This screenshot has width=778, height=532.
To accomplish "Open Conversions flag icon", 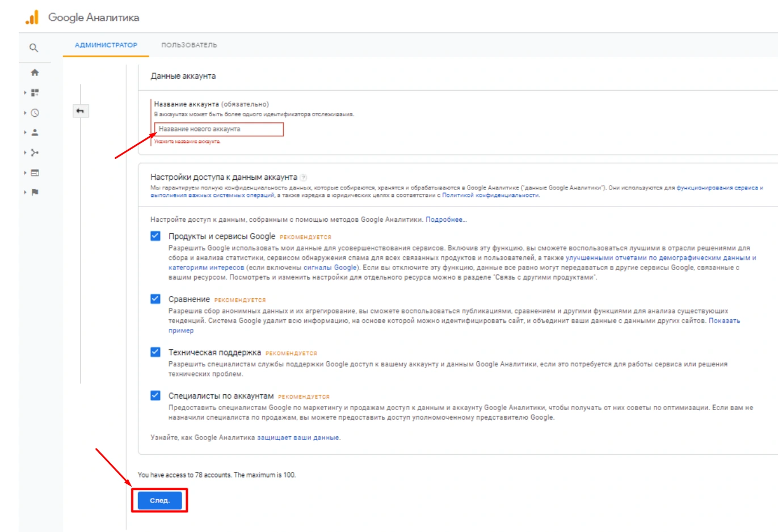I will pyautogui.click(x=35, y=192).
